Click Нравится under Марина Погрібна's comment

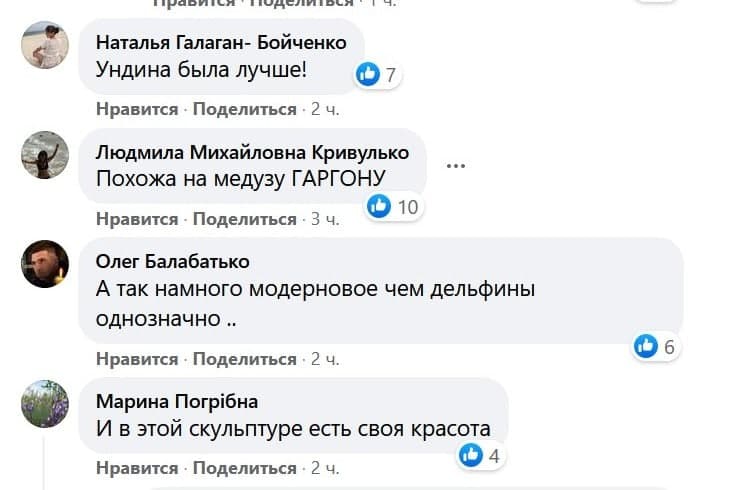(137, 468)
